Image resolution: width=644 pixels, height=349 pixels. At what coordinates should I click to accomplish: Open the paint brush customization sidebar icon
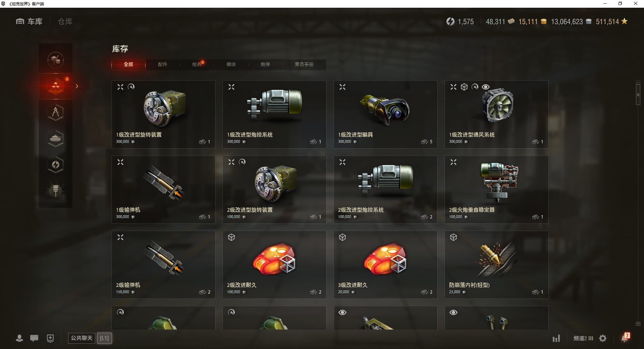click(56, 191)
